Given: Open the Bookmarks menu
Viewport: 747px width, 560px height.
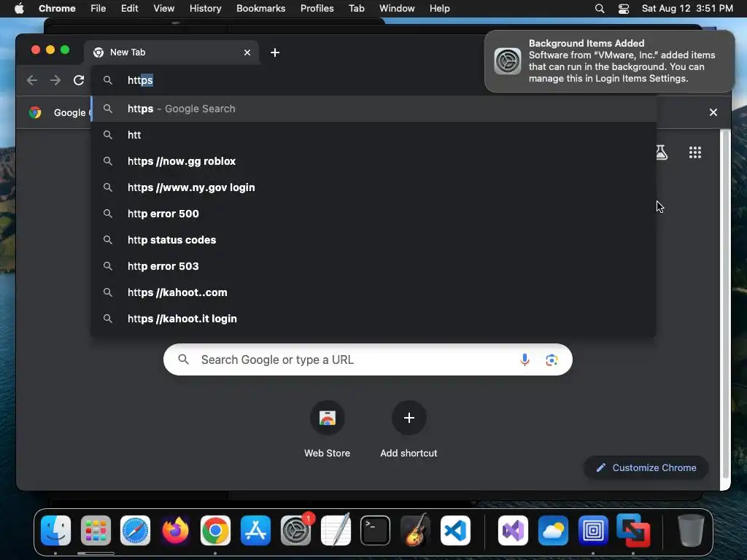Looking at the screenshot, I should pyautogui.click(x=261, y=9).
